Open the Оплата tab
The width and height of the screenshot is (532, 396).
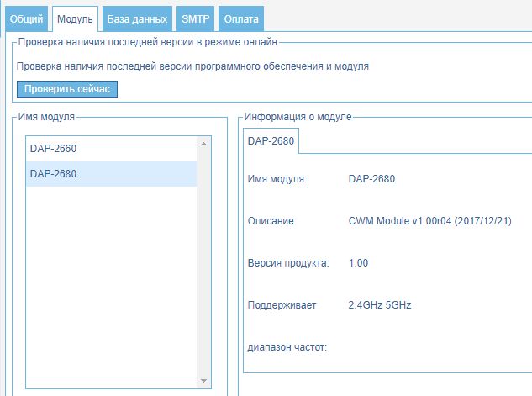click(241, 18)
